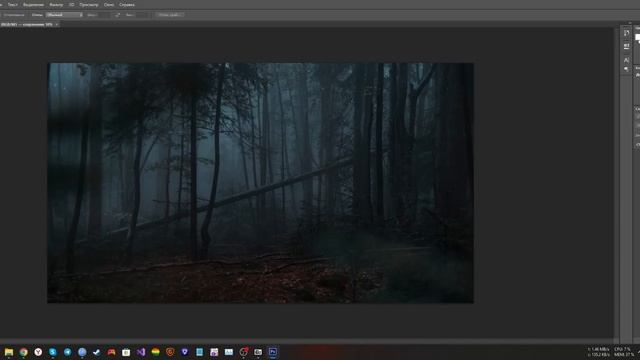Open File Explorer from the taskbar
Viewport: 640px width, 360px height.
(x=9, y=352)
